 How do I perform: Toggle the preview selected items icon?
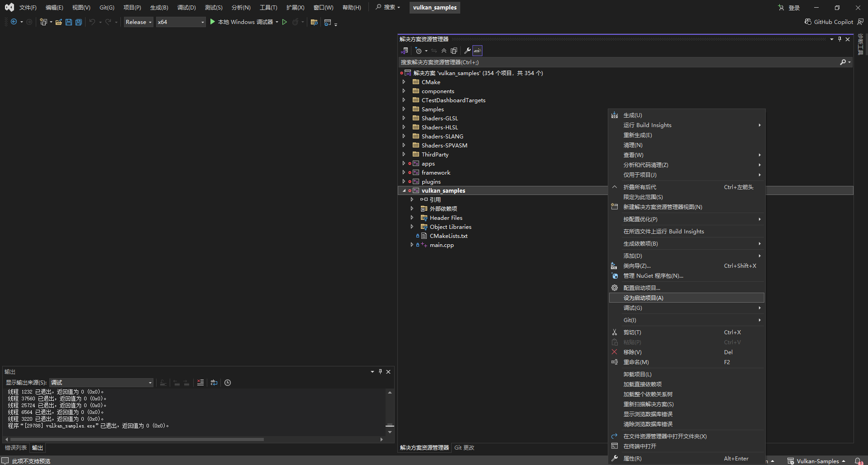477,51
